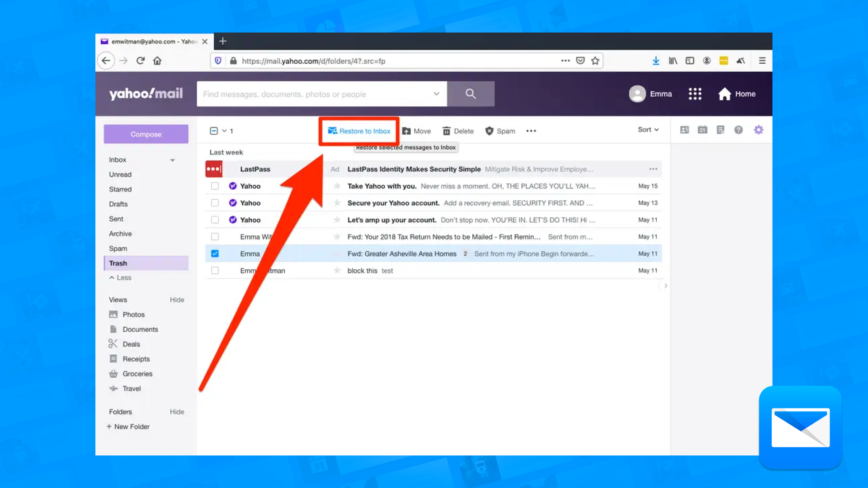Click the more options ellipsis icon
The width and height of the screenshot is (868, 488).
[531, 131]
